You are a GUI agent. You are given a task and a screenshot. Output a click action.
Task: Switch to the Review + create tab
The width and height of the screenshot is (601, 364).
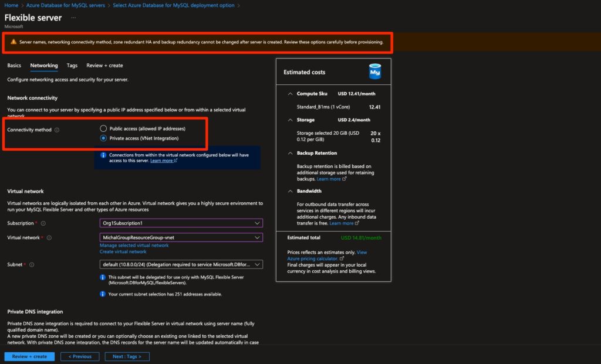click(x=104, y=66)
